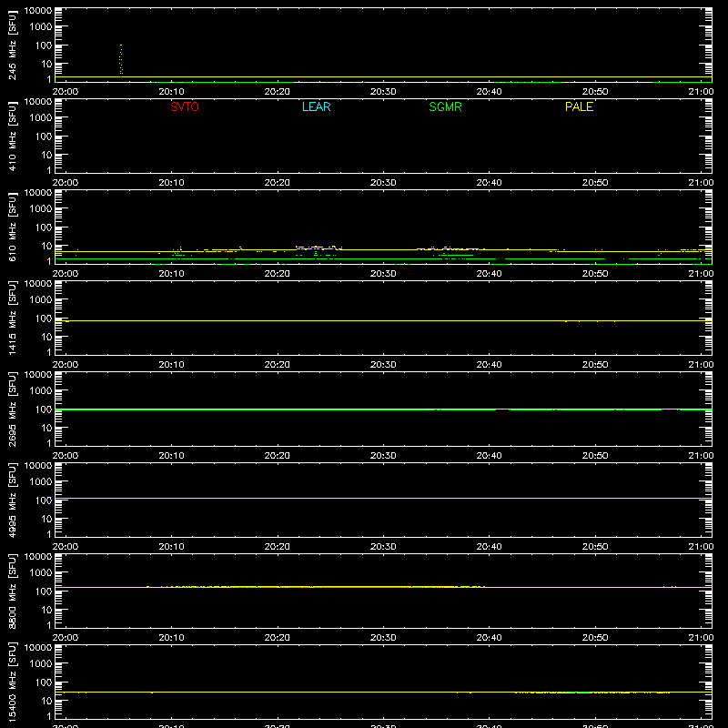Click the 100 tick value on 610 MHz axis
The image size is (728, 728).
[44, 227]
